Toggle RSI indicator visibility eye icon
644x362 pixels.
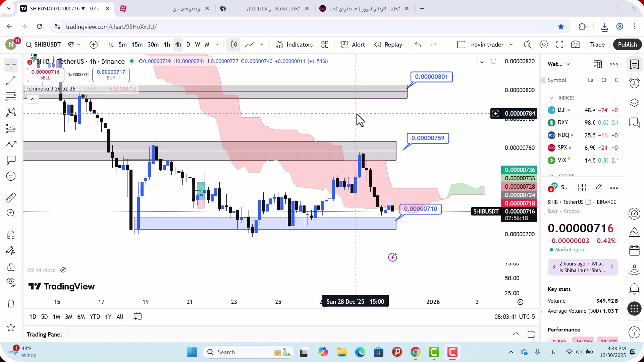(x=63, y=270)
